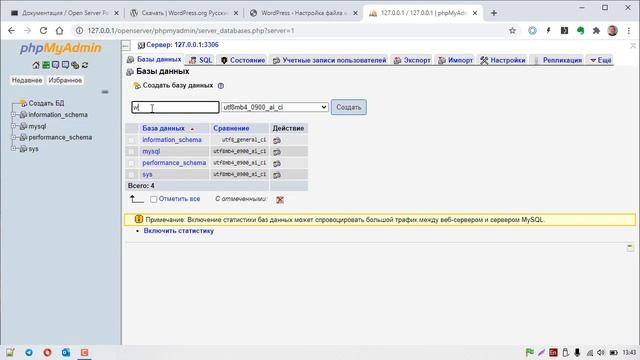This screenshot has width=640, height=360.
Task: Check privileges icon for sys row
Action: point(277,175)
